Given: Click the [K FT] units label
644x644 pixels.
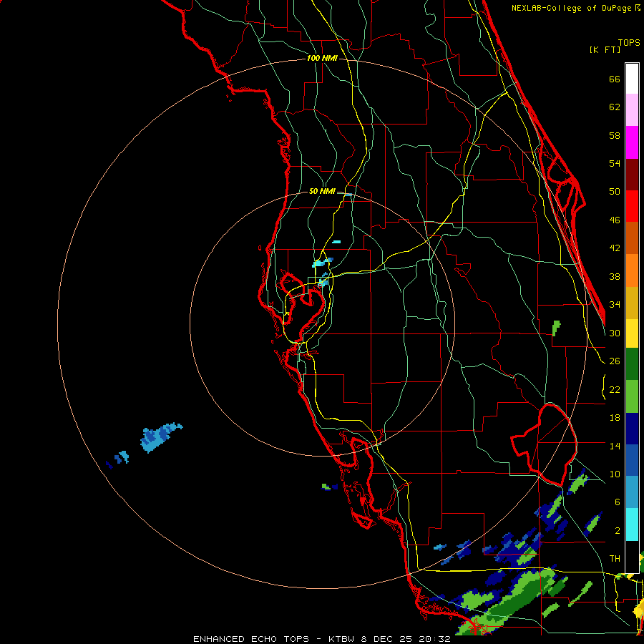Looking at the screenshot, I should click(x=605, y=49).
